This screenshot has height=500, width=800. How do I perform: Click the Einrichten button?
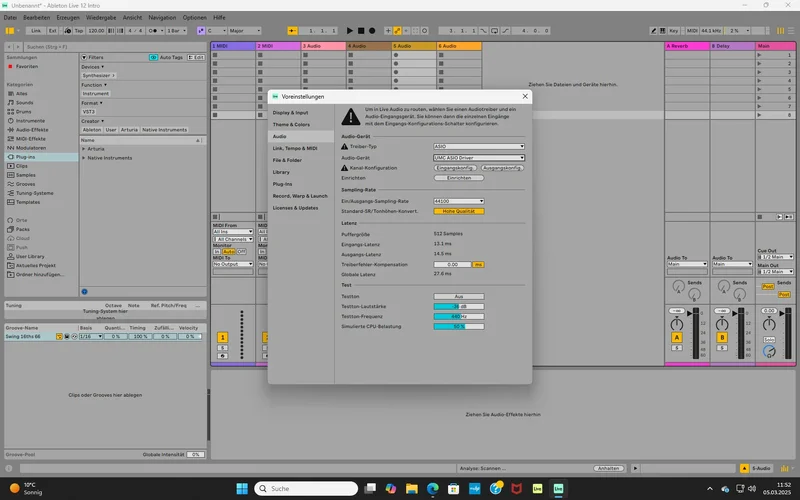click(x=458, y=178)
